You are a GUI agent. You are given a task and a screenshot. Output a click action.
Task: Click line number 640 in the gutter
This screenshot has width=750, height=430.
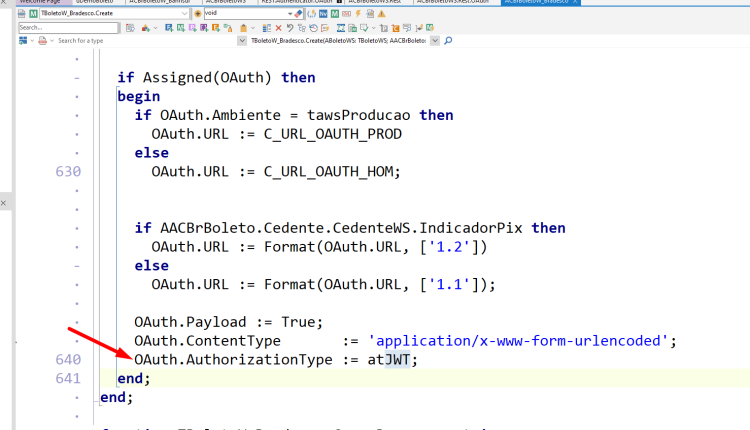tap(68, 360)
